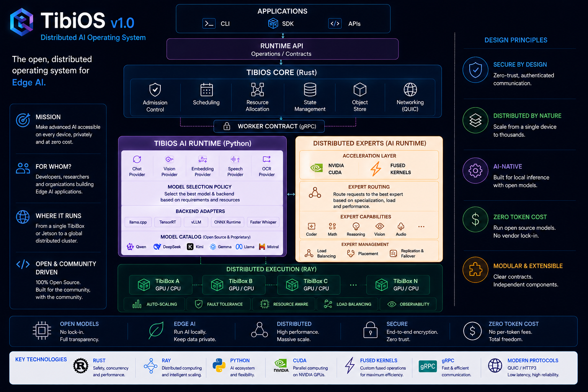
Task: Select the Placement icon
Action: (x=351, y=253)
